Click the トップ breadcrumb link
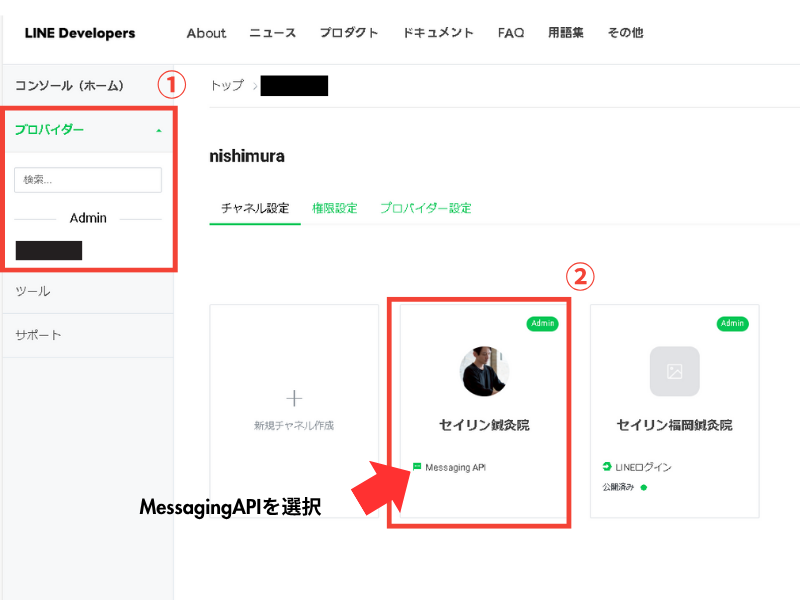Image resolution: width=800 pixels, height=600 pixels. click(x=227, y=86)
